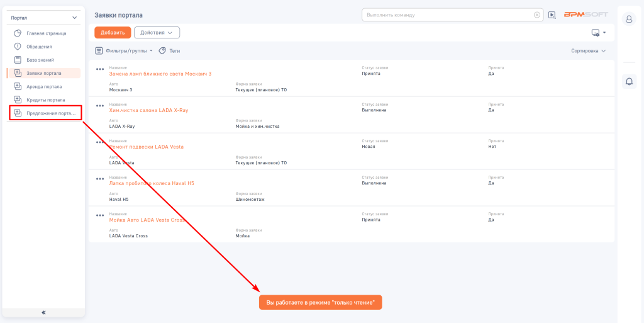Viewport: 644px width, 323px height.
Task: Open the Действия dropdown menu
Action: click(x=157, y=33)
